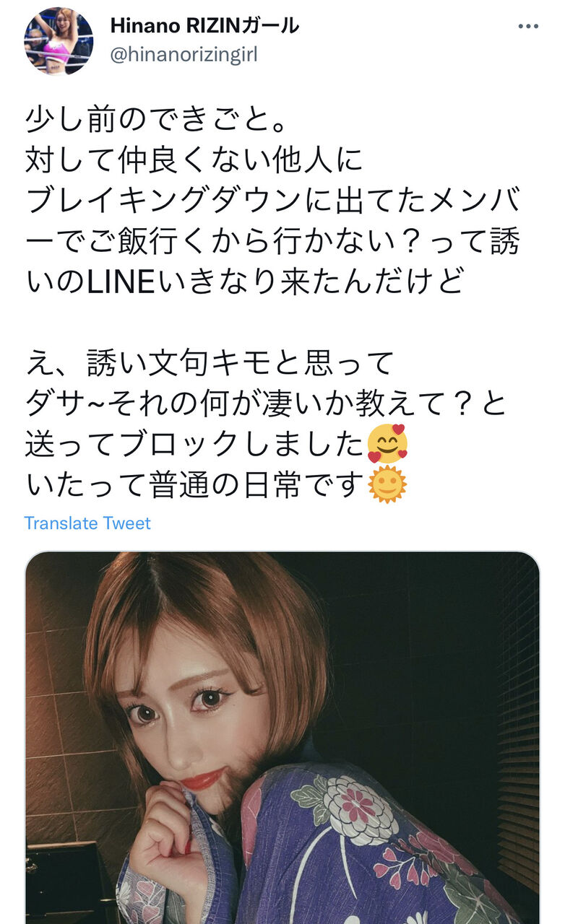Click the text いたって普通の日常です
This screenshot has height=924, width=565.
pos(194,485)
